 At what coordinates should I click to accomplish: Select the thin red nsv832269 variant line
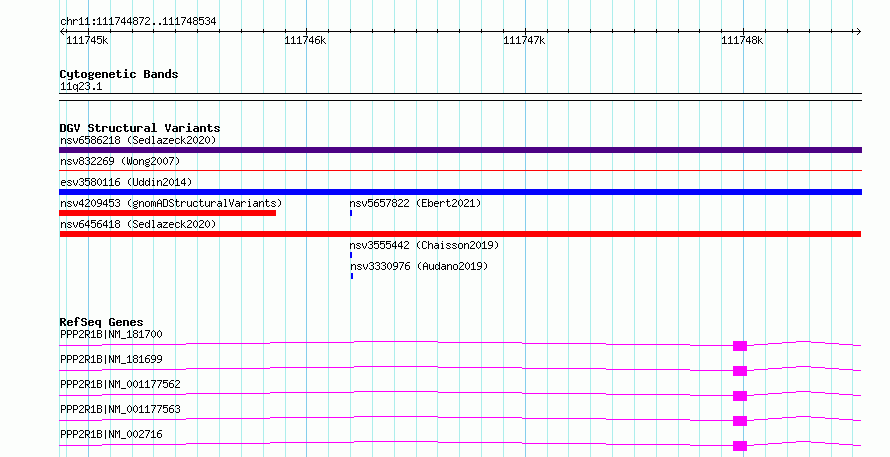click(x=460, y=170)
